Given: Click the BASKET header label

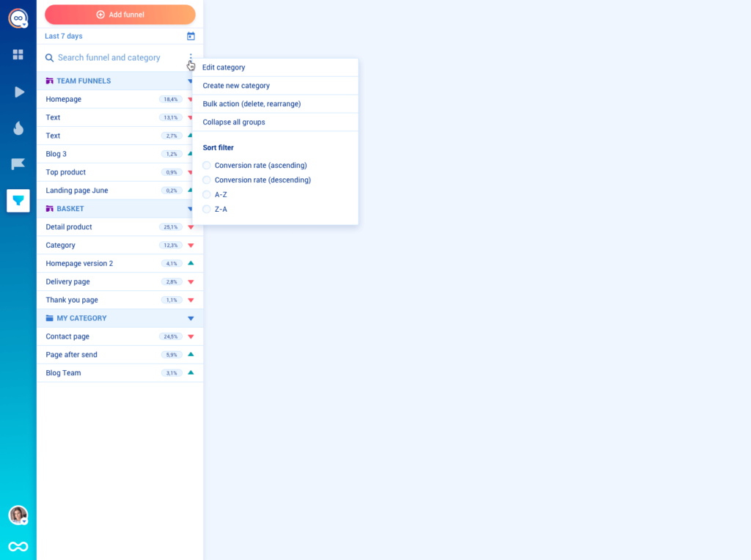Looking at the screenshot, I should 70,209.
